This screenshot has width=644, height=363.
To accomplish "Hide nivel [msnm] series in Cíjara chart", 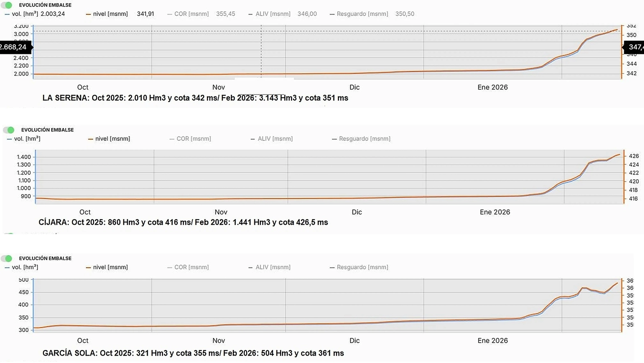I will [x=109, y=139].
